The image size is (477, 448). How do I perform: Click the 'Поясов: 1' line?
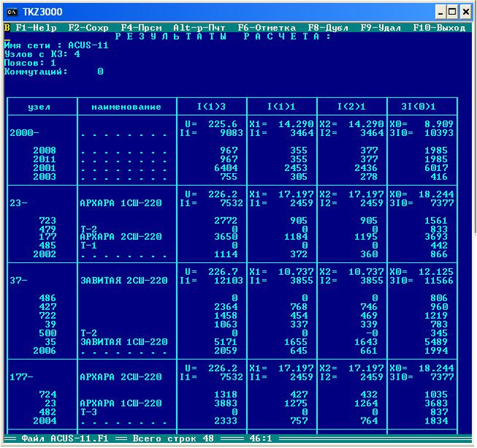click(30, 63)
